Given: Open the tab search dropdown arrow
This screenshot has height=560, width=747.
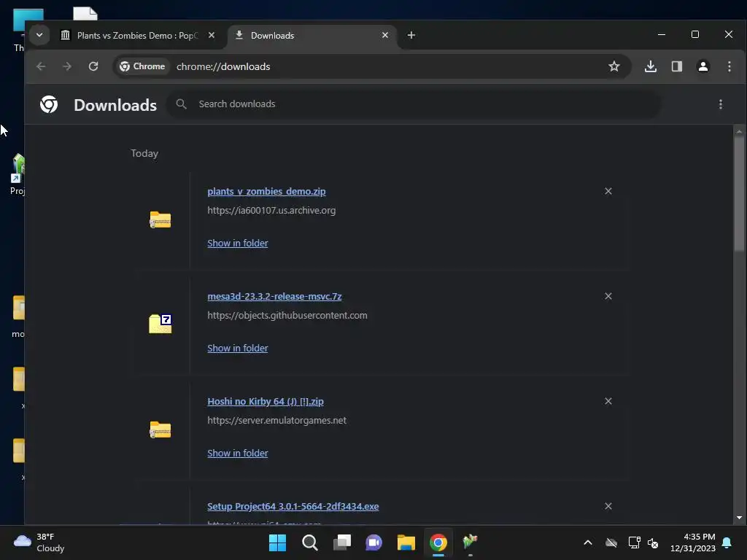Looking at the screenshot, I should pos(39,35).
